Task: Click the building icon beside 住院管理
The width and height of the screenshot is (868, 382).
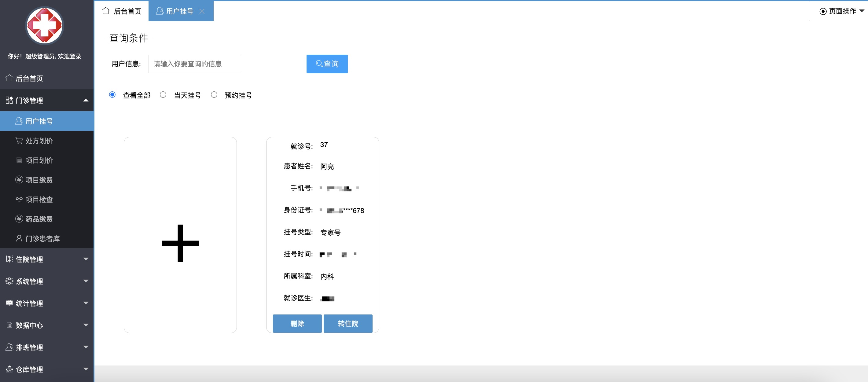Action: coord(9,259)
